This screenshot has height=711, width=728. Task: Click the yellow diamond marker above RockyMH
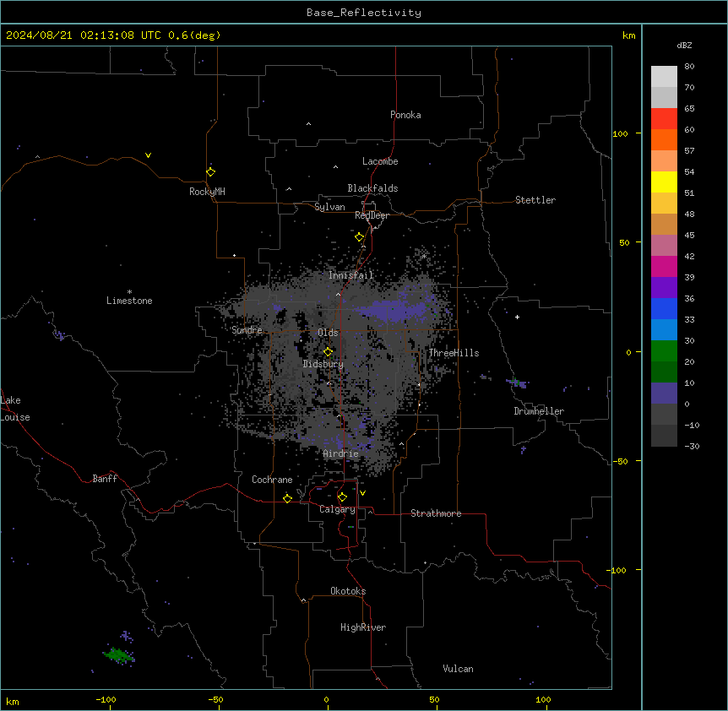click(211, 172)
